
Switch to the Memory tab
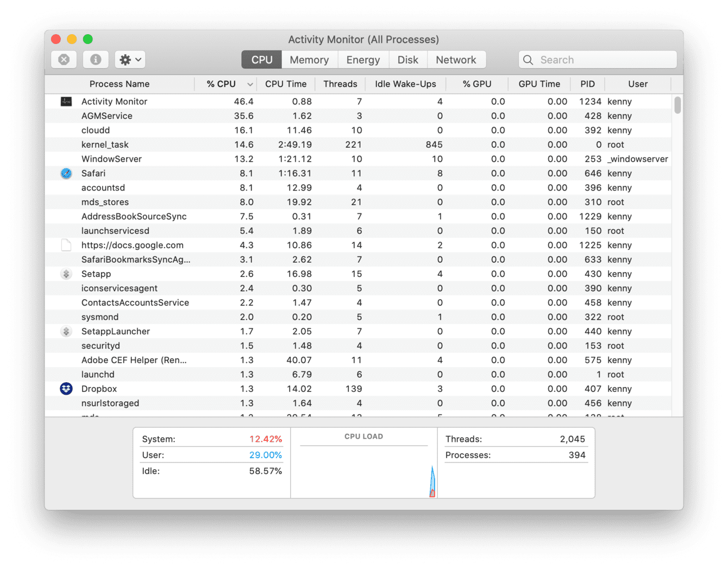click(x=309, y=60)
